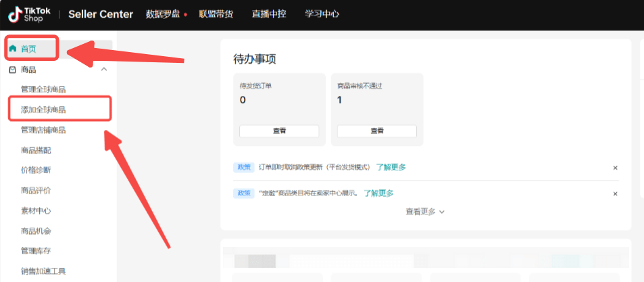The image size is (644, 282).
Task: Click the red dot beside 数据罗盘
Action: pyautogui.click(x=186, y=15)
